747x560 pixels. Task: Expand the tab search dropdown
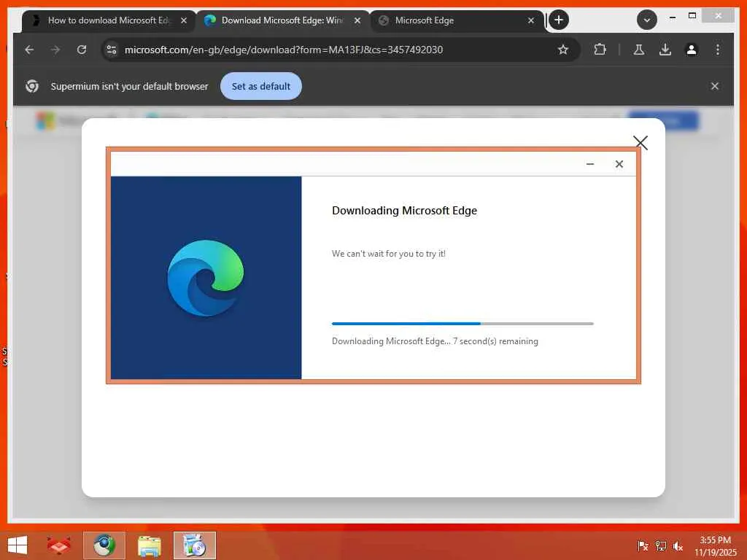tap(647, 20)
